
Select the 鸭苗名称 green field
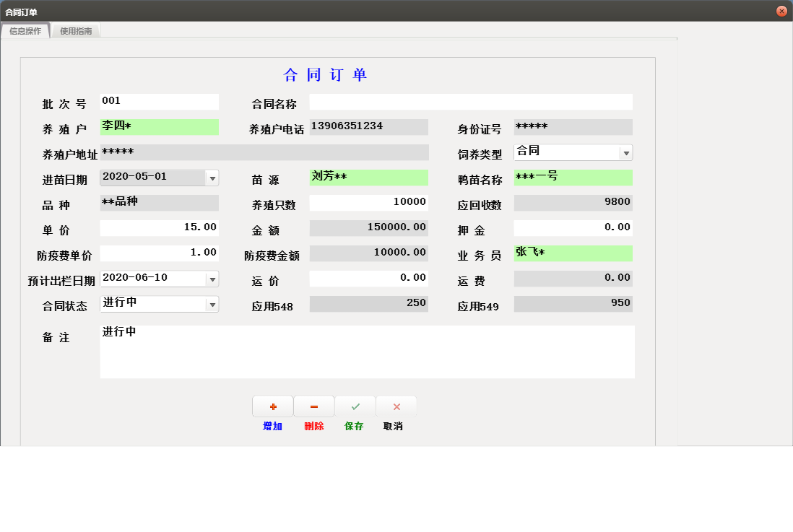pyautogui.click(x=573, y=178)
